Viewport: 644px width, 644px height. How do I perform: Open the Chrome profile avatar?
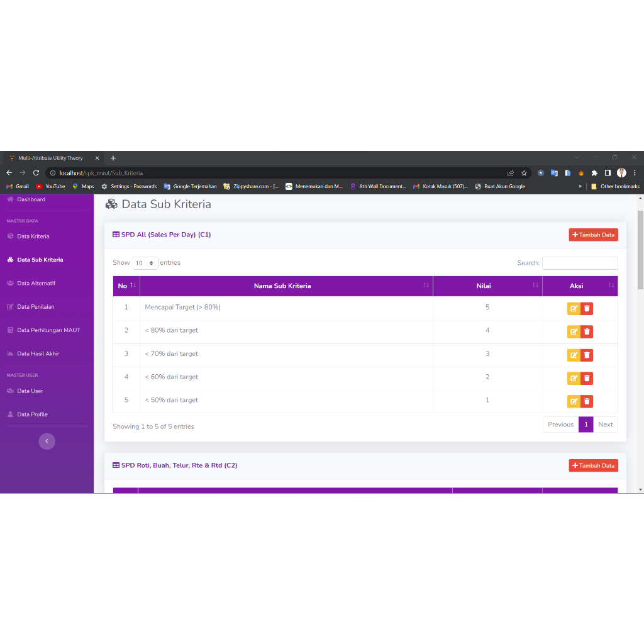pos(621,173)
